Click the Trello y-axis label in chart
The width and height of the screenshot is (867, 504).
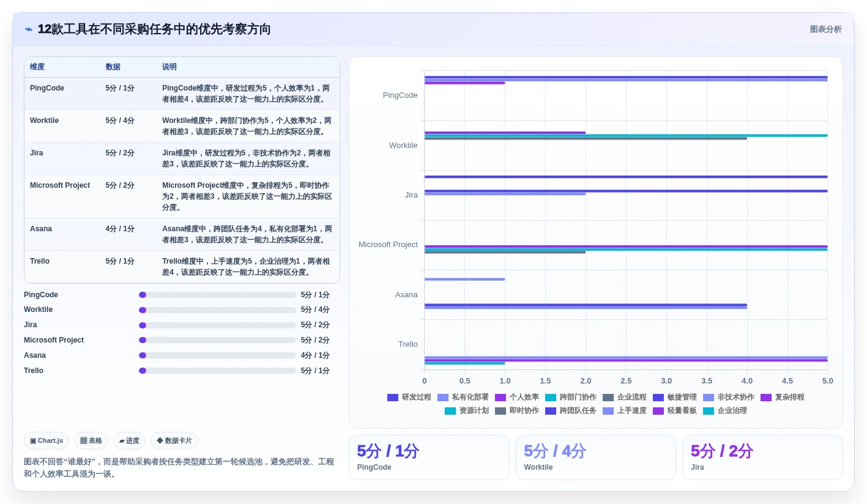point(408,344)
